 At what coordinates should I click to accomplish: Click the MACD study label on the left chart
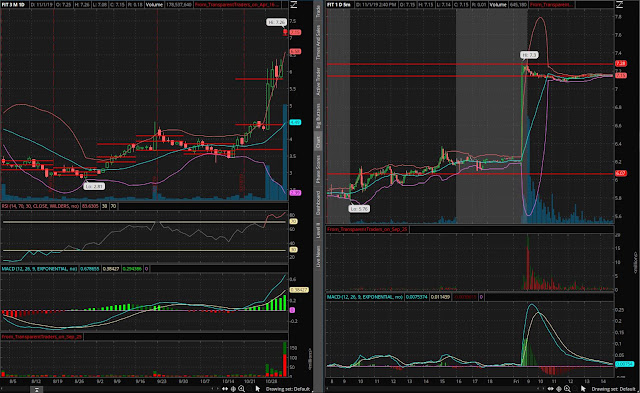click(39, 269)
